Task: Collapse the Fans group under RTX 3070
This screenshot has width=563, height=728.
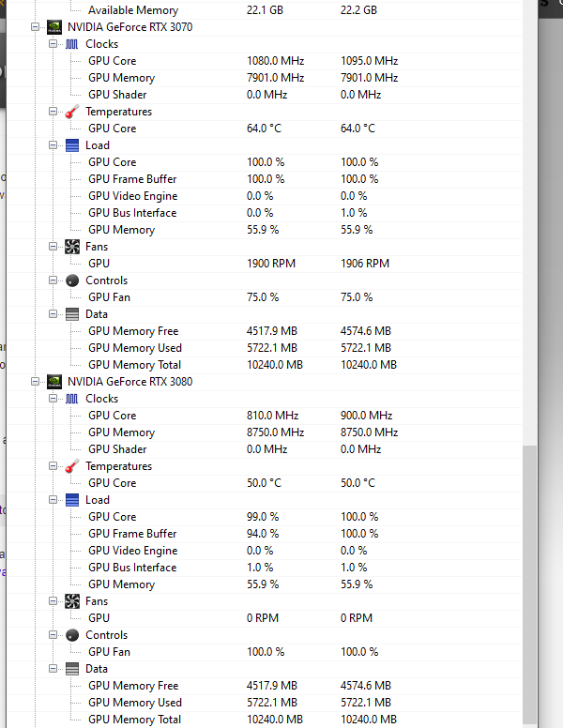Action: [x=53, y=247]
